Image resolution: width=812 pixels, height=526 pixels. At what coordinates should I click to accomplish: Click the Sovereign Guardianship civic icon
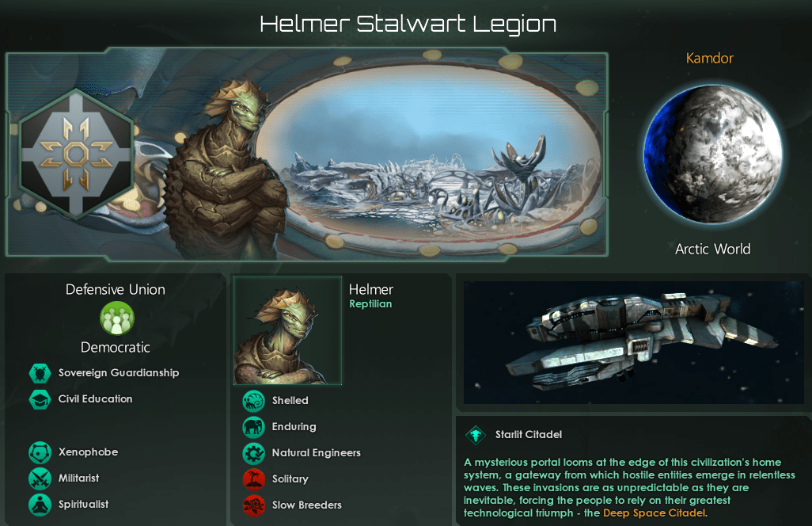pyautogui.click(x=40, y=373)
